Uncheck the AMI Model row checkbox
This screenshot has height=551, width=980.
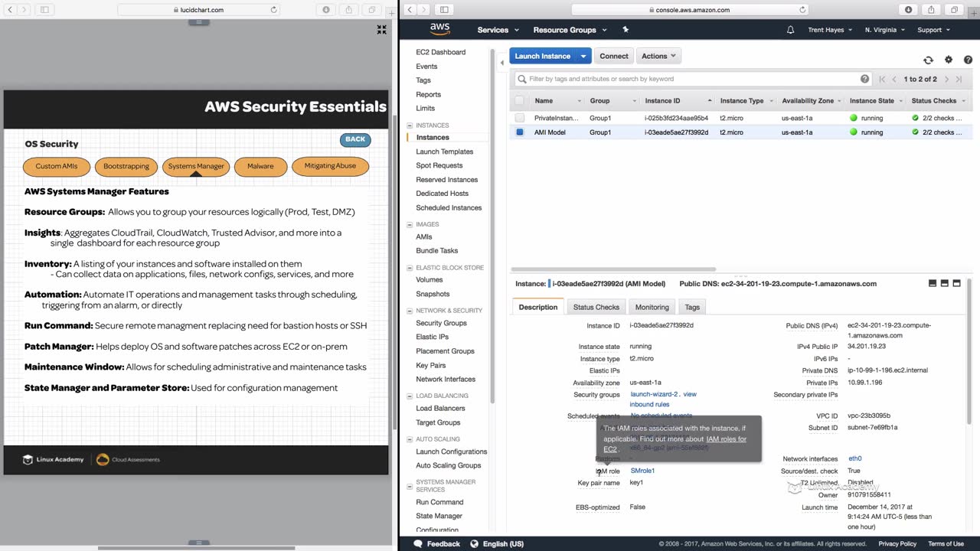[520, 132]
